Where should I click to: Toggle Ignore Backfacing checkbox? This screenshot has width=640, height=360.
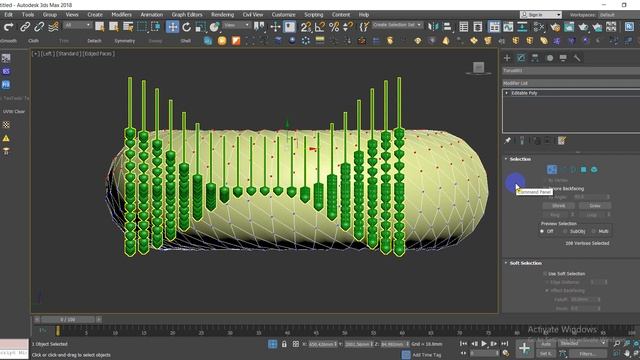545,189
